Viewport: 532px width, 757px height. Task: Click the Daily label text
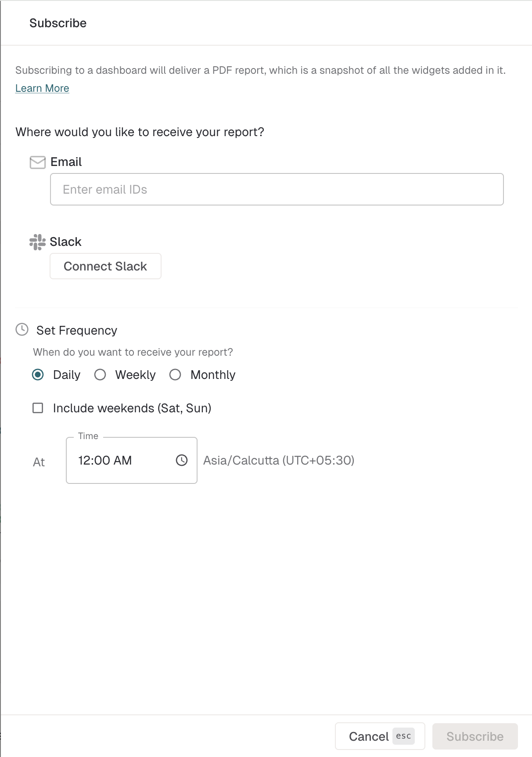[67, 375]
